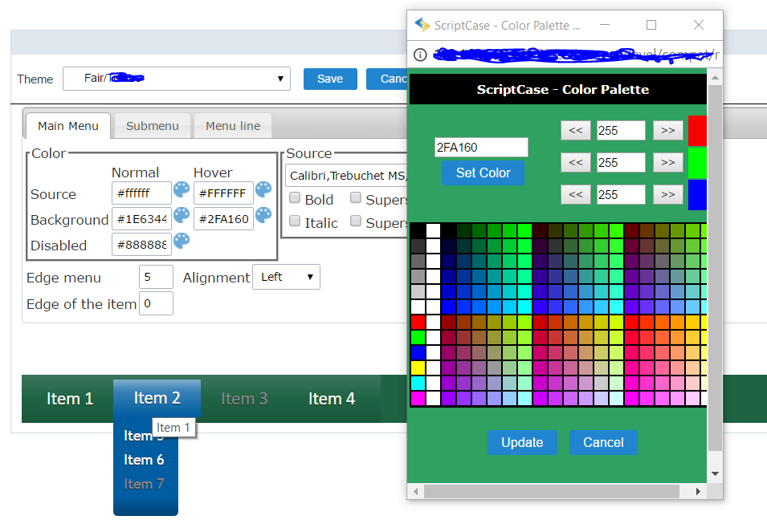767x532 pixels.
Task: Open the Alignment dropdown
Action: [x=286, y=277]
